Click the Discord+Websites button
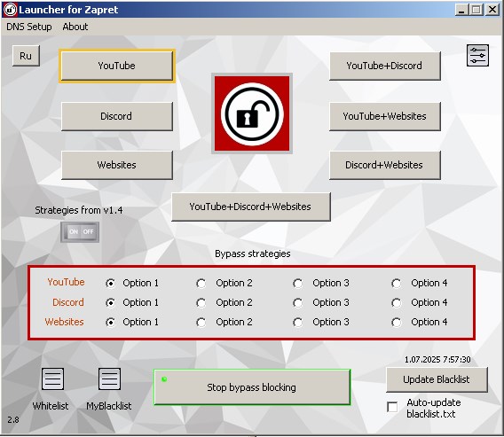Screen dimensions: 504x437 point(385,165)
